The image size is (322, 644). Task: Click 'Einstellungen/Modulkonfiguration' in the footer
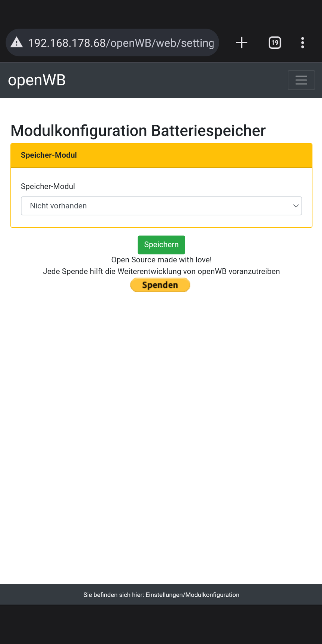[x=192, y=595]
